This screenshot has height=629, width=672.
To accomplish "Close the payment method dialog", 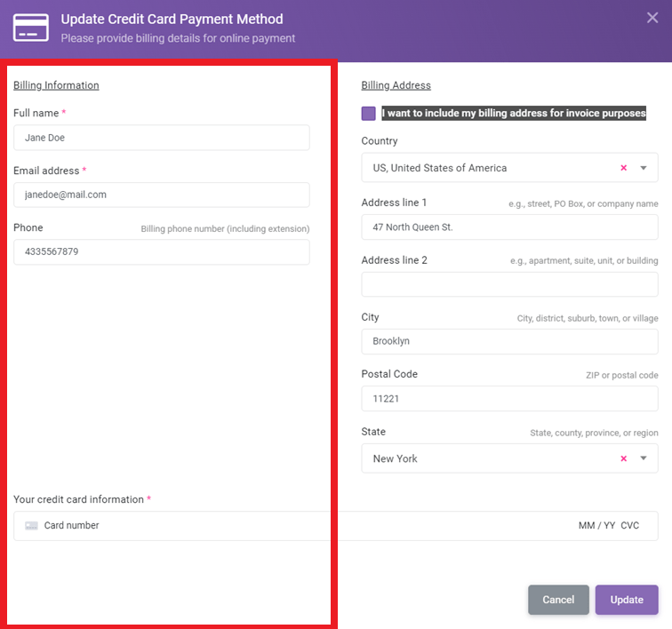I will pyautogui.click(x=652, y=18).
